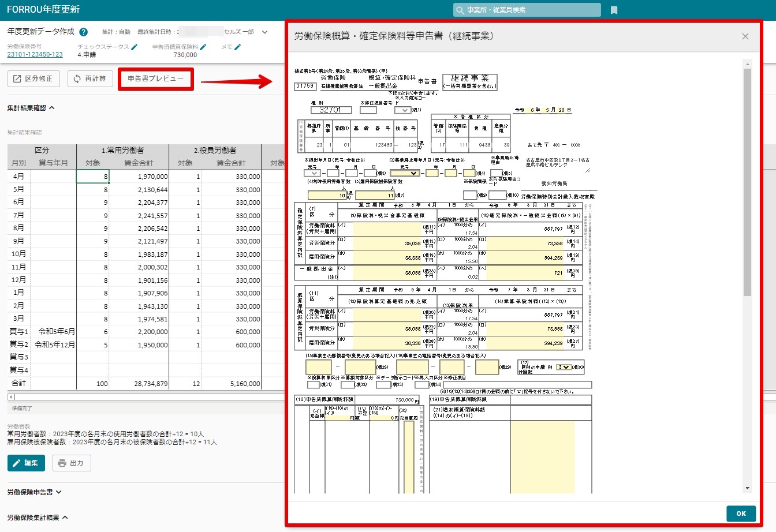This screenshot has height=532, width=776.
Task: Click the 区分修正 button
Action: coord(33,78)
